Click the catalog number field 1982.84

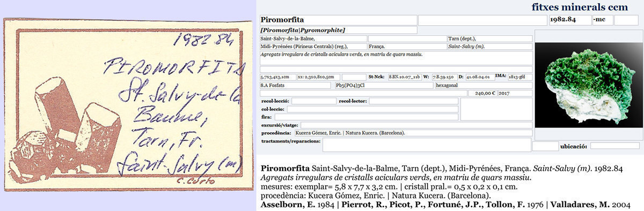pos(570,20)
